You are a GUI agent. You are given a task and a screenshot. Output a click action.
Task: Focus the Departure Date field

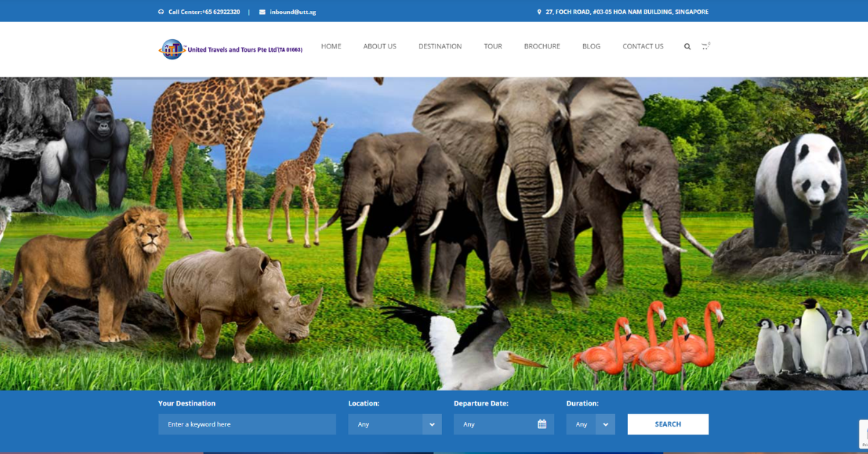[x=503, y=424]
